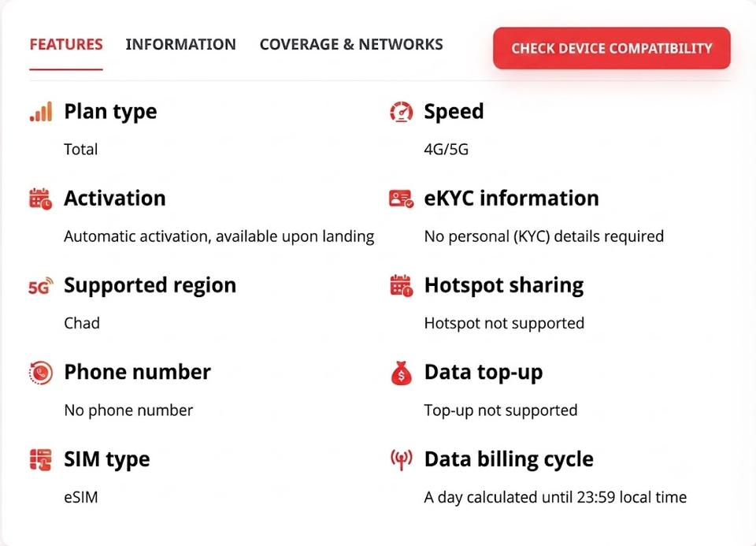Click the SIM chip icon beside SIM type
The height and width of the screenshot is (546, 756).
(x=40, y=459)
